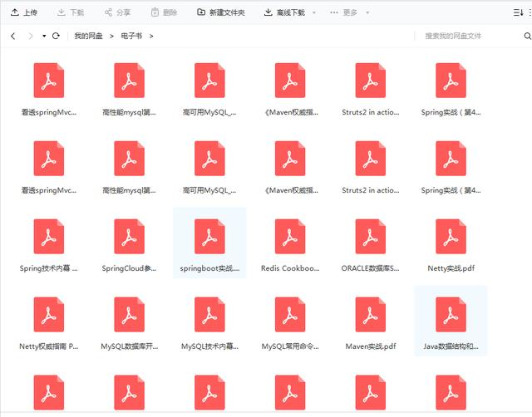Click the search magnifier icon
The image size is (532, 417).
[x=527, y=36]
